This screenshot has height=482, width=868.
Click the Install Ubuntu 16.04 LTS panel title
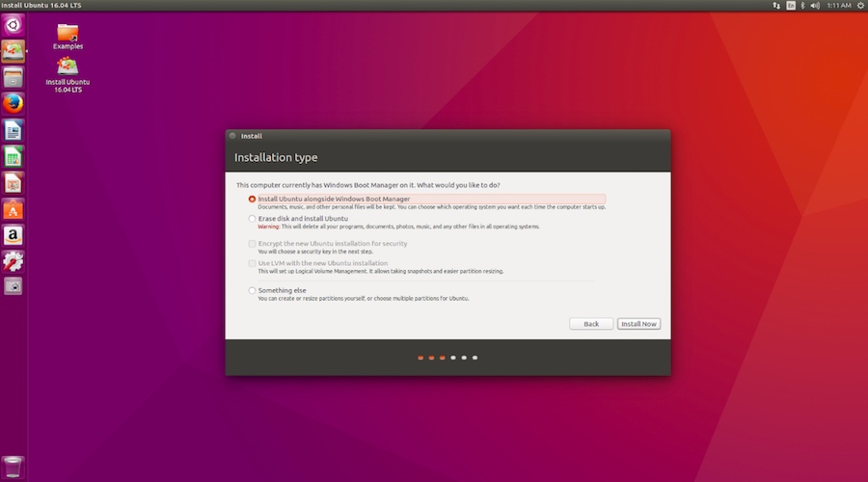click(41, 6)
